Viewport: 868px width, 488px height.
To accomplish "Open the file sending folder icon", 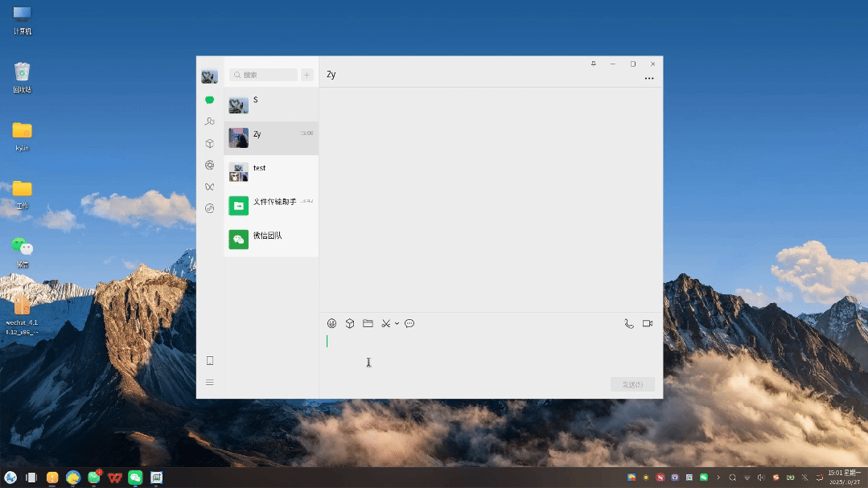I will click(x=368, y=323).
